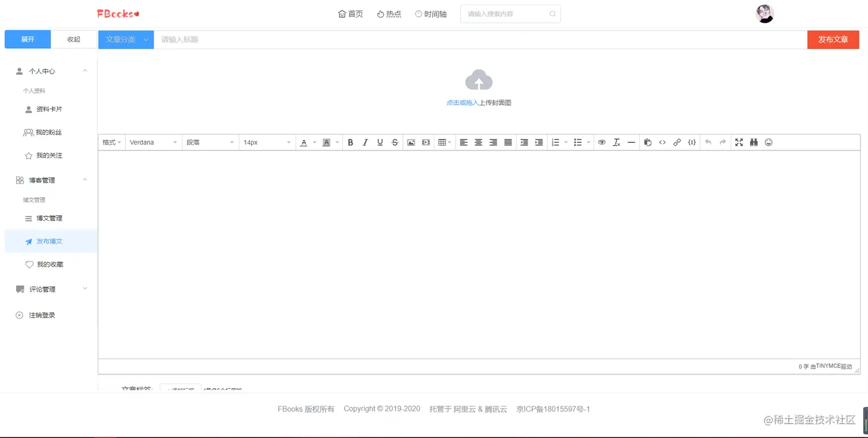The height and width of the screenshot is (438, 868).
Task: Increase paragraph indent
Action: (539, 142)
